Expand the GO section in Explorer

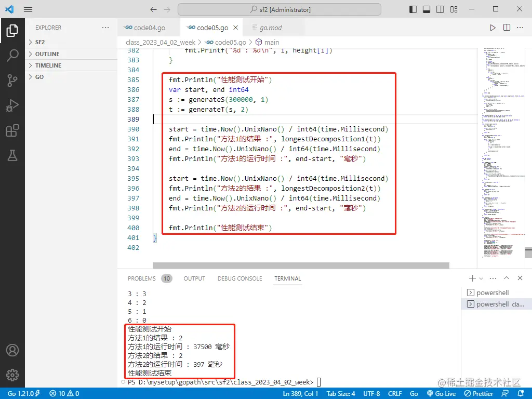(x=71, y=77)
